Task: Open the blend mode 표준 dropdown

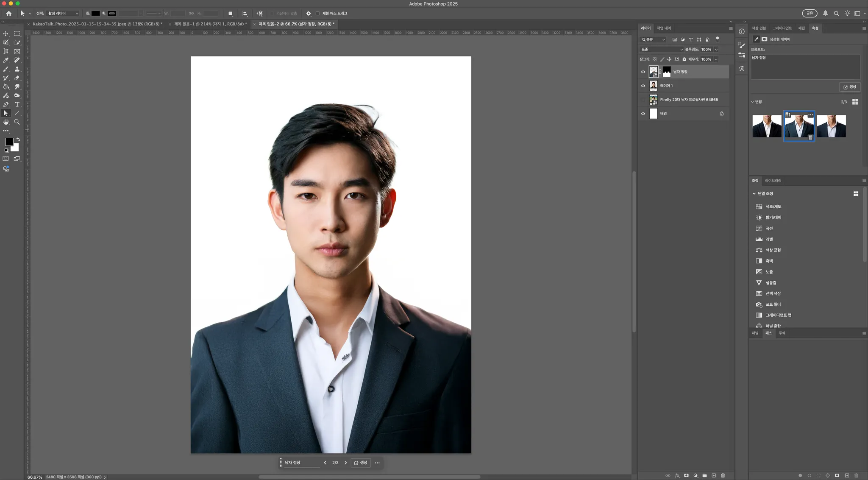Action: [661, 49]
